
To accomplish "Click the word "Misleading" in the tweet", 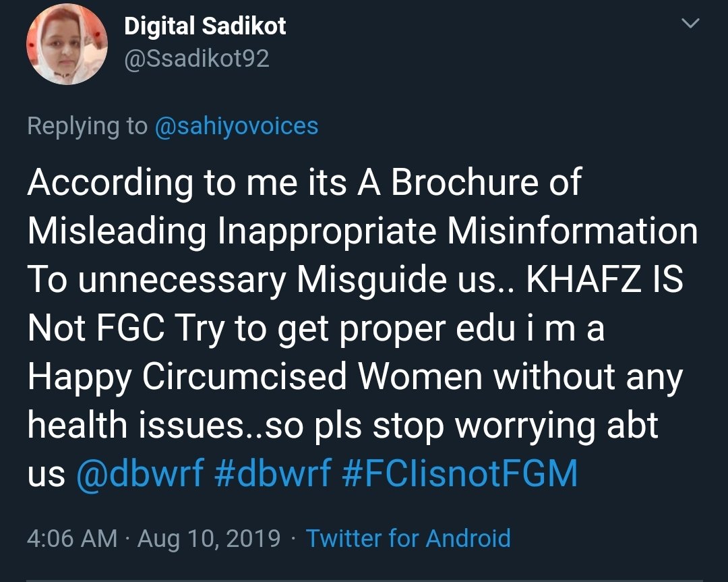I will (117, 232).
